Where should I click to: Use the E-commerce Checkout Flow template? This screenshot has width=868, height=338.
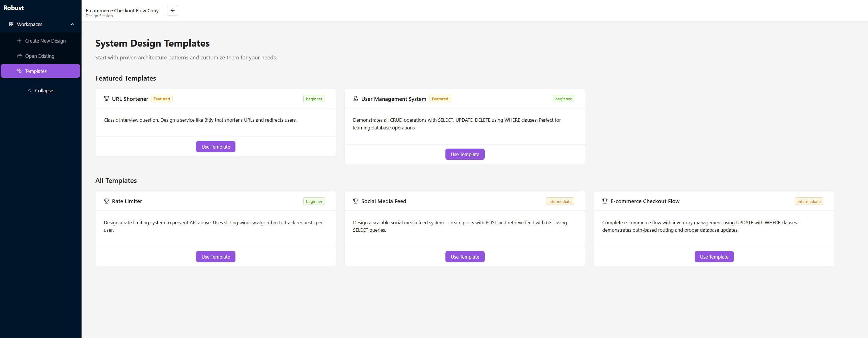714,256
